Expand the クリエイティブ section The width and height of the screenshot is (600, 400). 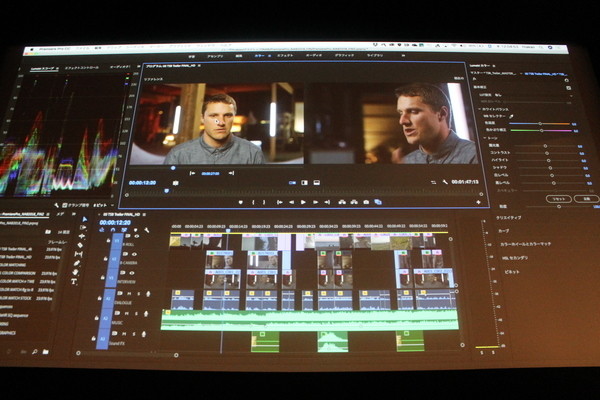tap(508, 217)
